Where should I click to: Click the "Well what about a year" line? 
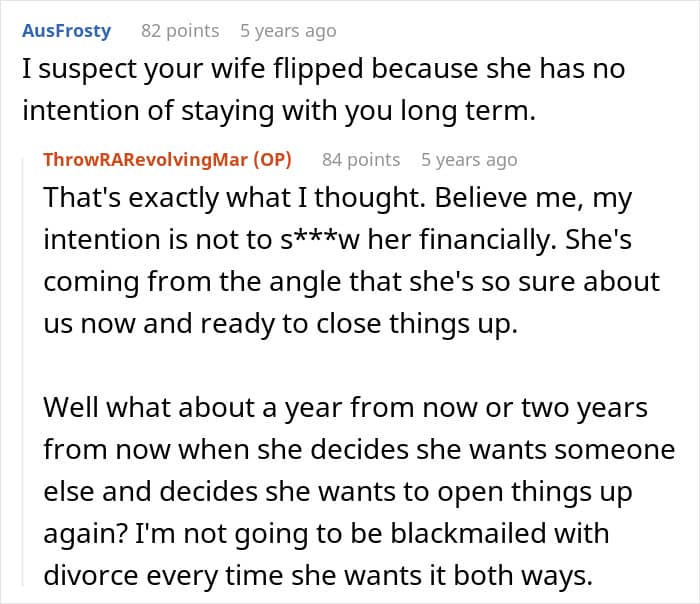point(345,408)
